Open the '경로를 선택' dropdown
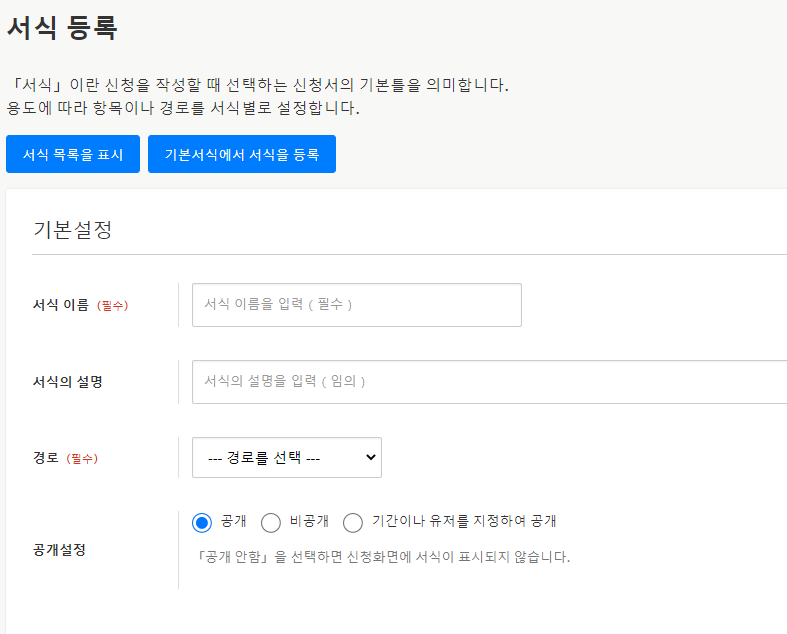 pyautogui.click(x=286, y=457)
